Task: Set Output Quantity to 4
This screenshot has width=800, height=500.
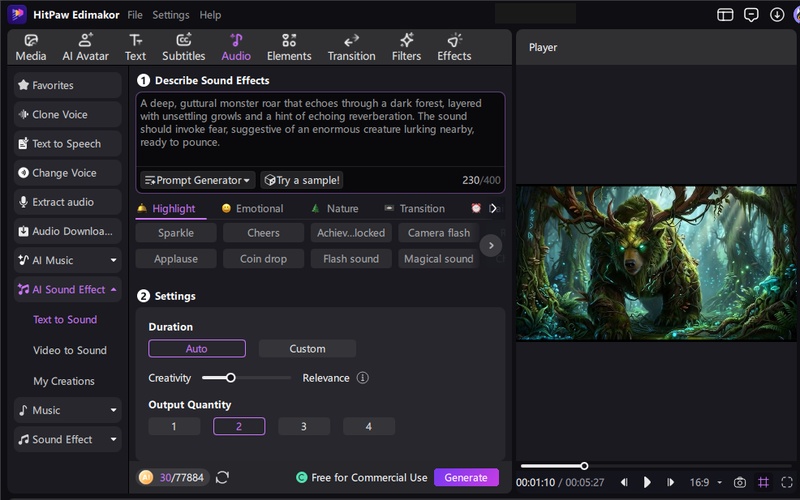Action: pos(368,426)
